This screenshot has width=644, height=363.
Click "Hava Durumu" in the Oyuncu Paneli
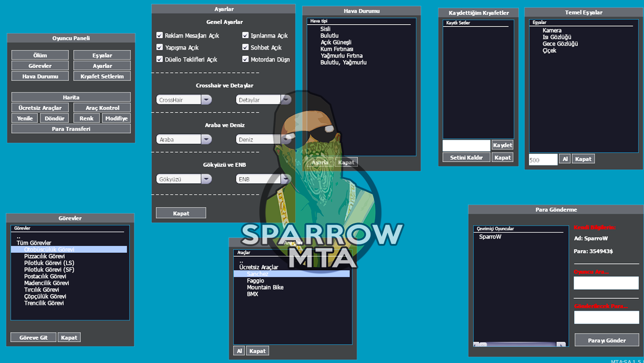click(40, 76)
